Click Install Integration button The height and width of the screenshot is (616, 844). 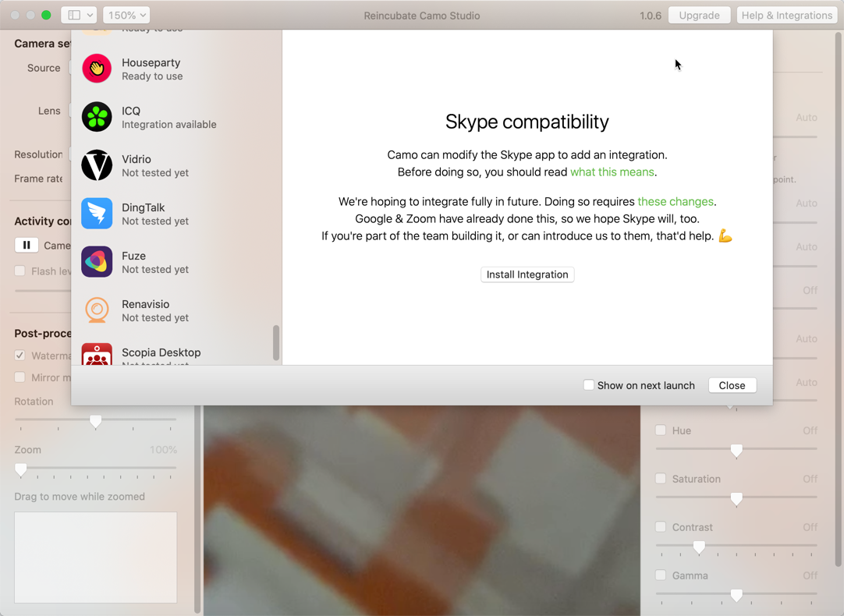[527, 274]
